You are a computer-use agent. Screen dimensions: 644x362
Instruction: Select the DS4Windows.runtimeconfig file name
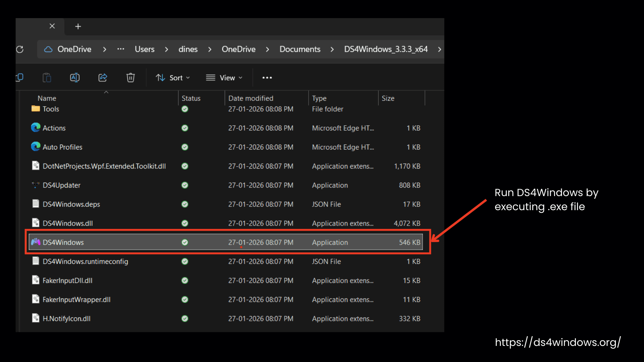(x=85, y=261)
